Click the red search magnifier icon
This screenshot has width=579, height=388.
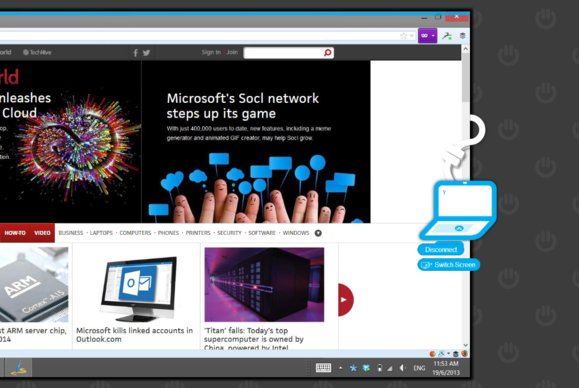point(327,53)
